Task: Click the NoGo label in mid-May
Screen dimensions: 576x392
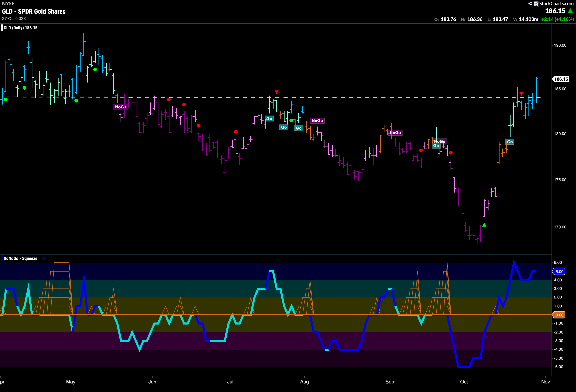Action: 121,107
